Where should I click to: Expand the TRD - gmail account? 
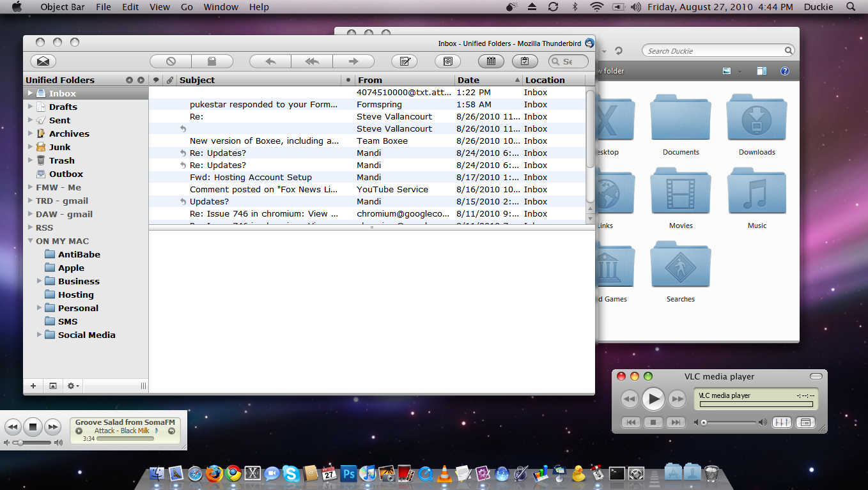[30, 201]
